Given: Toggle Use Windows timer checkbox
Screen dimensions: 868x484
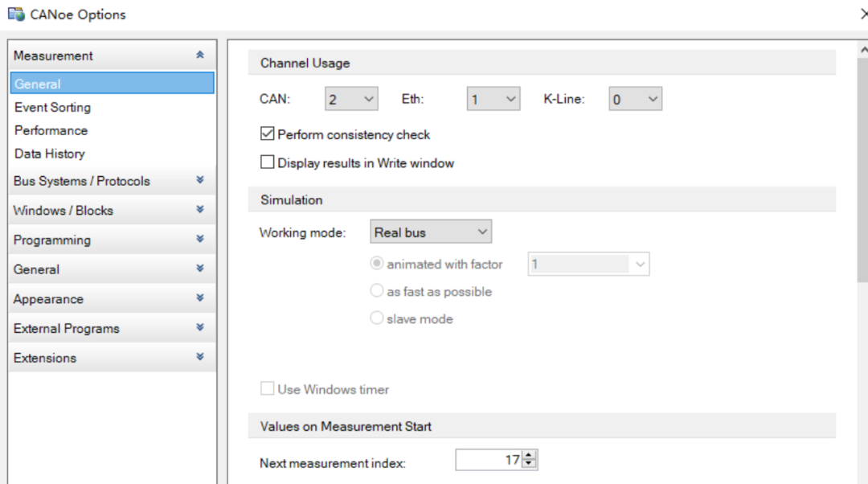Looking at the screenshot, I should coord(268,388).
